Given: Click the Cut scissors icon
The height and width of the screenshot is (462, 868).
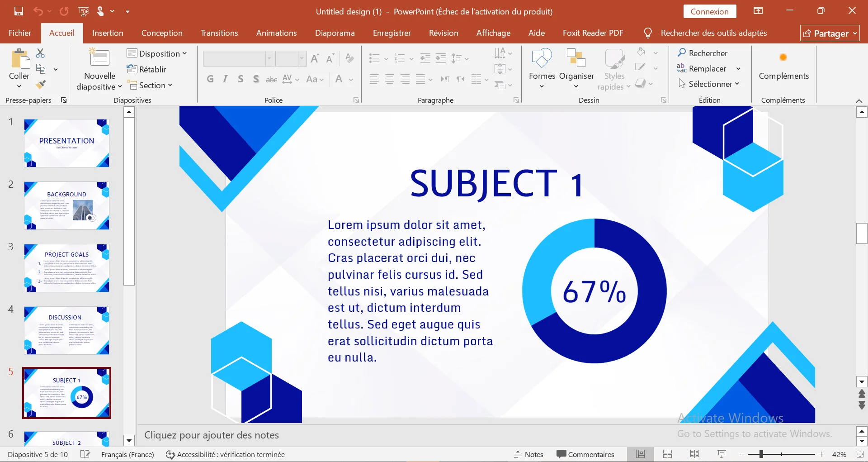Looking at the screenshot, I should click(x=40, y=53).
